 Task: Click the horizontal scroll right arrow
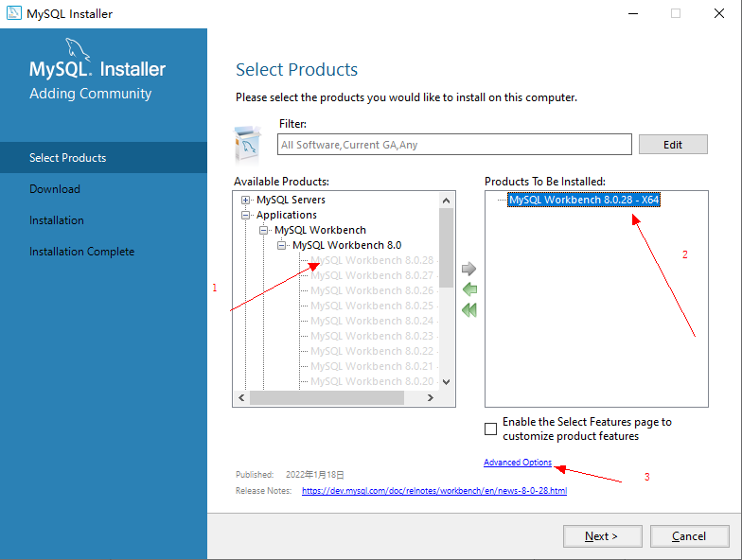(x=430, y=397)
